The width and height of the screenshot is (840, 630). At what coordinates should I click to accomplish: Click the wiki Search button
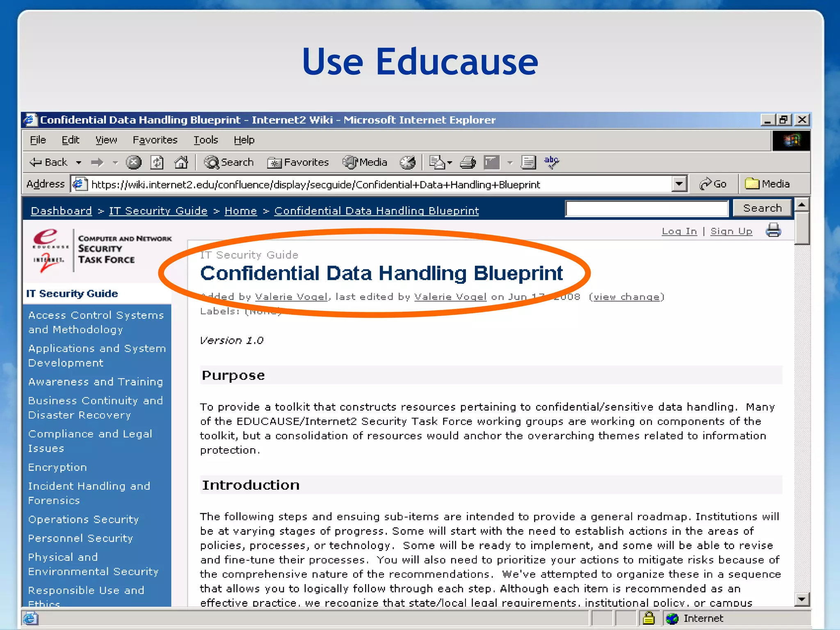pyautogui.click(x=762, y=208)
